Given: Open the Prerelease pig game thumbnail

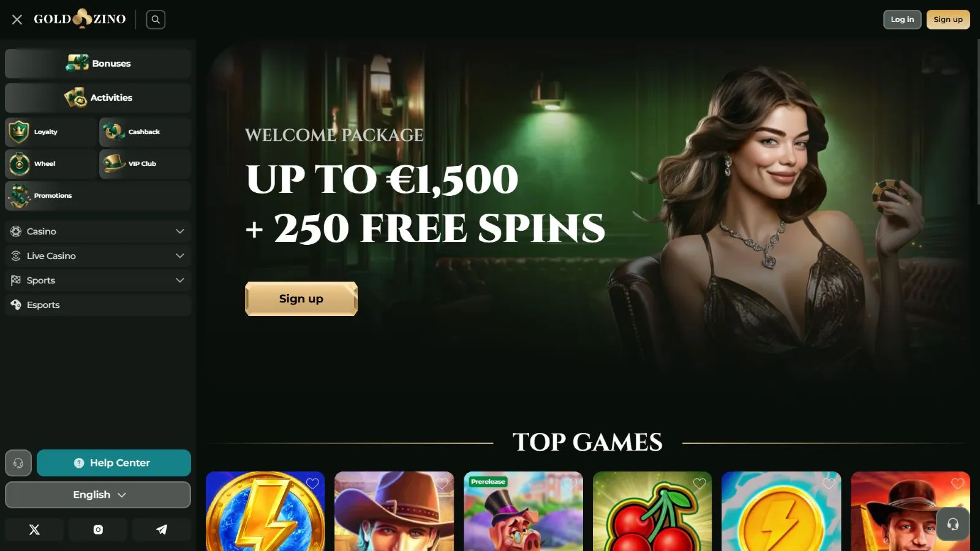Looking at the screenshot, I should 523,511.
